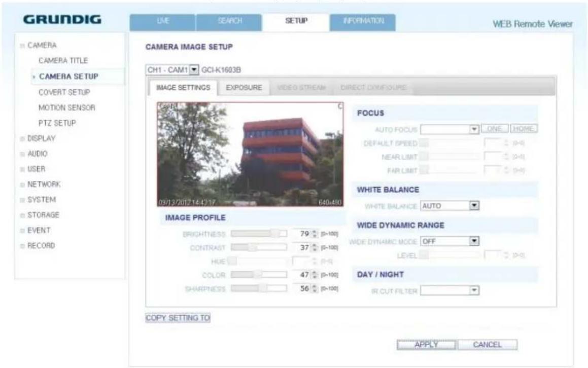This screenshot has width=588, height=368.
Task: Click the CONTRAST value stepper
Action: coord(315,247)
